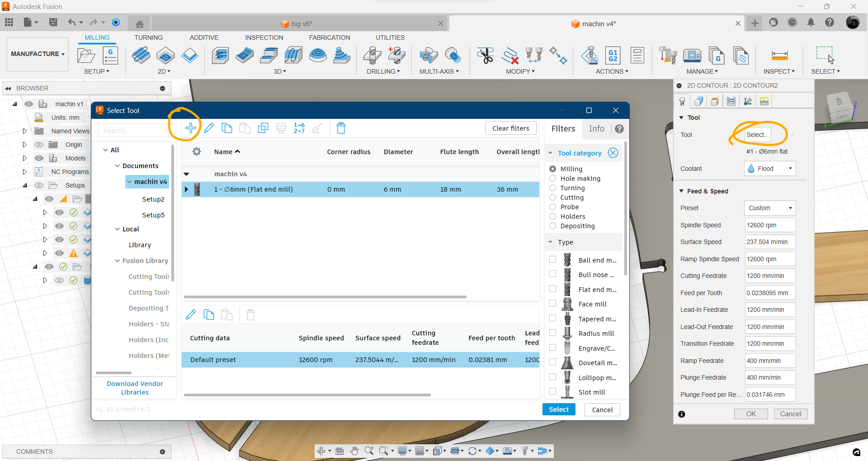Click the delete tool trash icon in top toolbar
The width and height of the screenshot is (868, 461).
pos(341,128)
